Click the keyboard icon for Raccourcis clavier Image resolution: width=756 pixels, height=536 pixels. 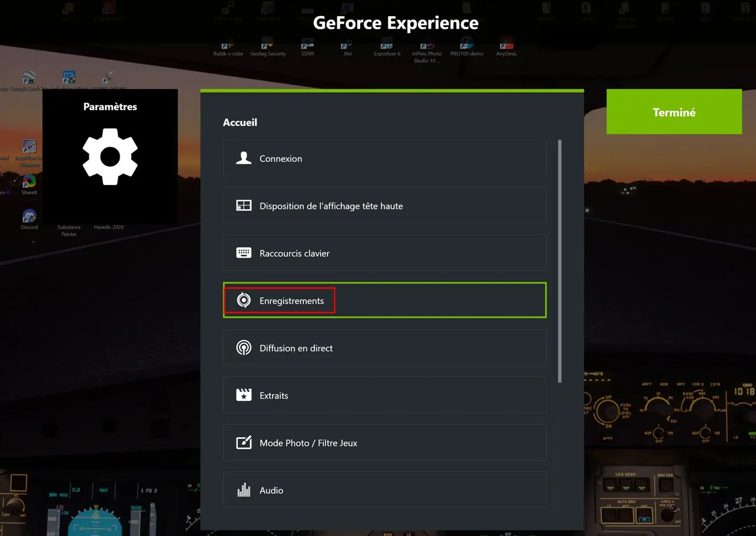[244, 253]
